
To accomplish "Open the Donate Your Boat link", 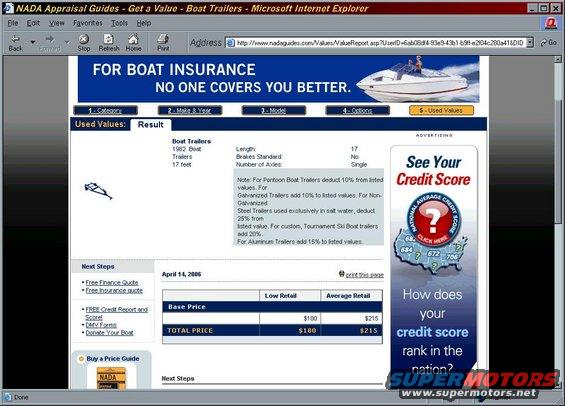I will pyautogui.click(x=109, y=333).
